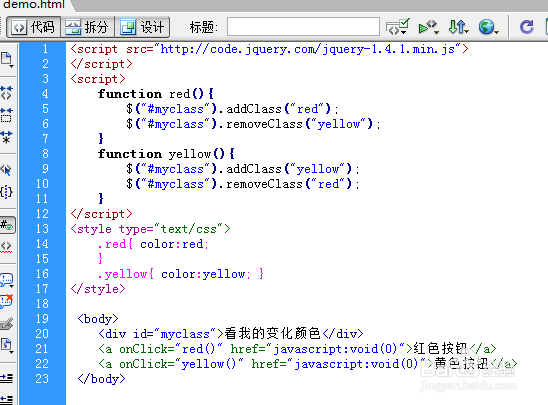Click the <script> tag on line 3
The height and width of the screenshot is (405, 548).
[x=98, y=79]
